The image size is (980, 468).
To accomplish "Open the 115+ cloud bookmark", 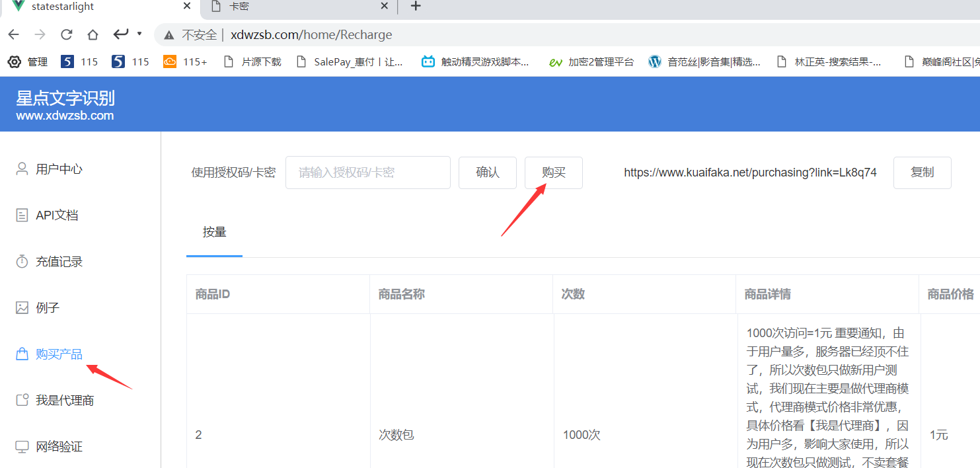I will coord(185,61).
